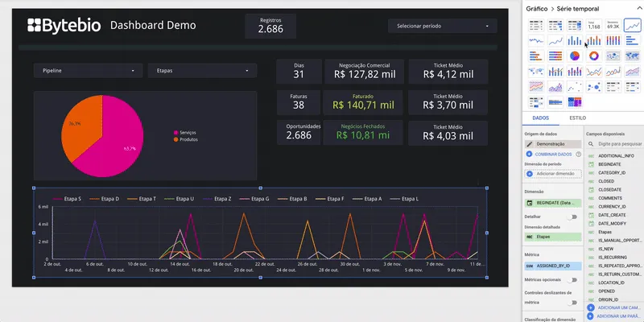Click Produtos in the pie legend
The height and width of the screenshot is (322, 644).
(188, 139)
